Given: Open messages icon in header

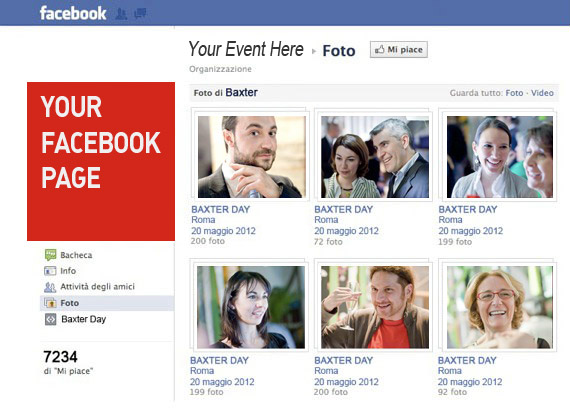Looking at the screenshot, I should point(140,14).
